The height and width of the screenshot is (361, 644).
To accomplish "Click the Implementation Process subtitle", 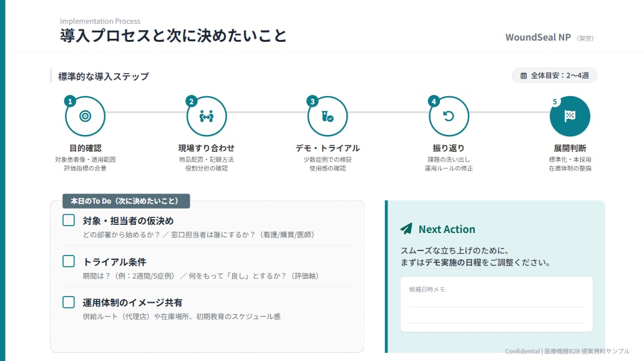I will click(x=100, y=21).
